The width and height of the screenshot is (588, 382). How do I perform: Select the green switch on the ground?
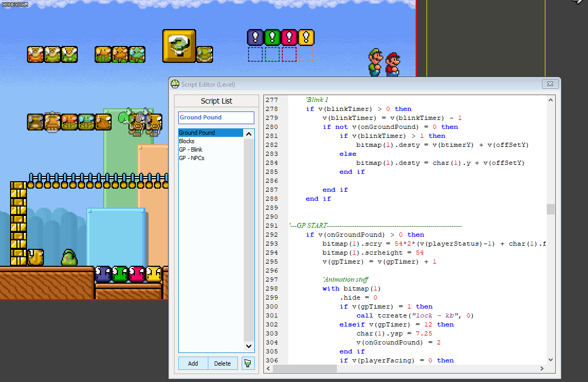tap(120, 274)
